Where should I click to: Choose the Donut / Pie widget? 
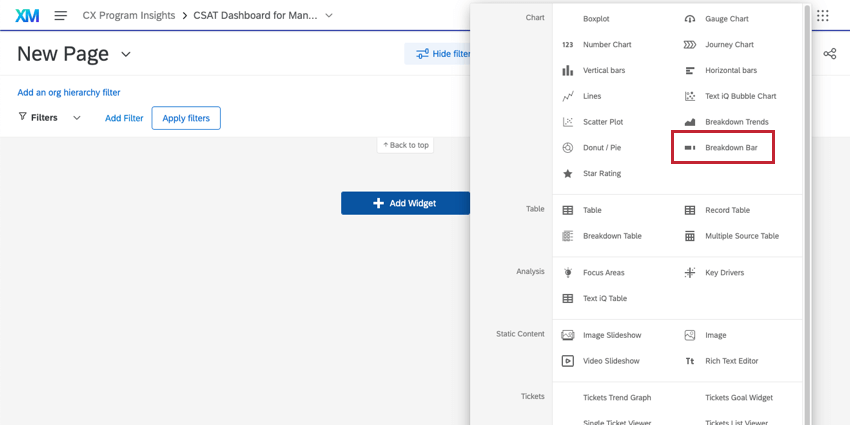(x=601, y=148)
